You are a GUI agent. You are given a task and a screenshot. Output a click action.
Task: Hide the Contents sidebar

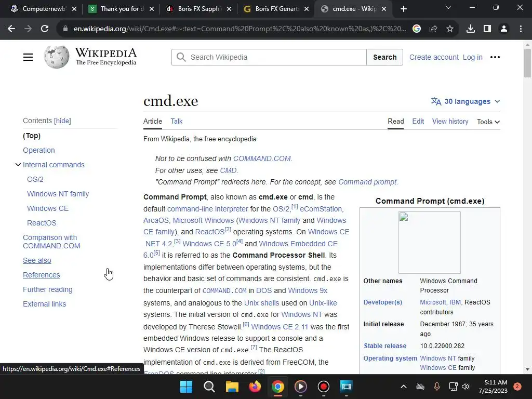click(63, 121)
